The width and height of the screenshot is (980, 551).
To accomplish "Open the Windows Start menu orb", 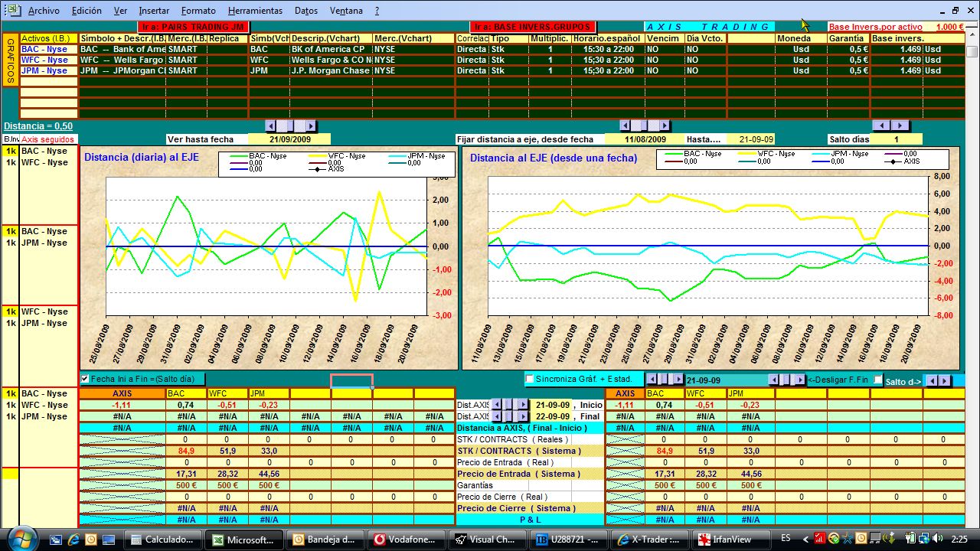I will (21, 539).
